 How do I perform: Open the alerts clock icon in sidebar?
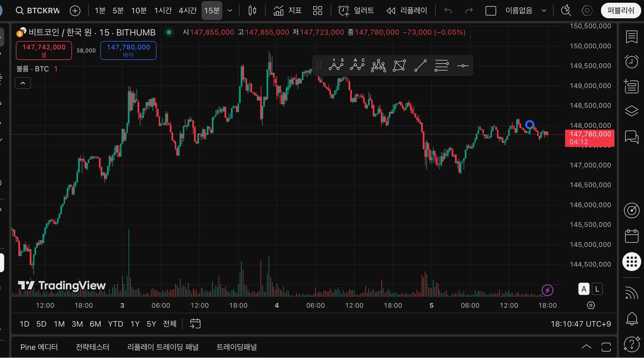[632, 61]
